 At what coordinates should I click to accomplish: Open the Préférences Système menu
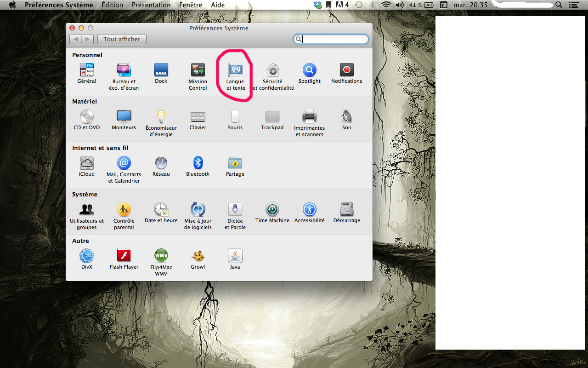[x=59, y=5]
